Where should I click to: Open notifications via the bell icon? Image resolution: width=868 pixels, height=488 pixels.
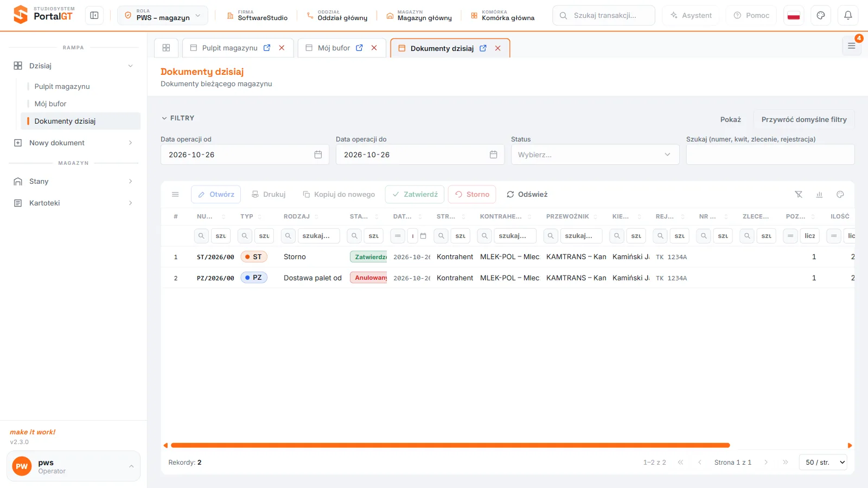(848, 16)
